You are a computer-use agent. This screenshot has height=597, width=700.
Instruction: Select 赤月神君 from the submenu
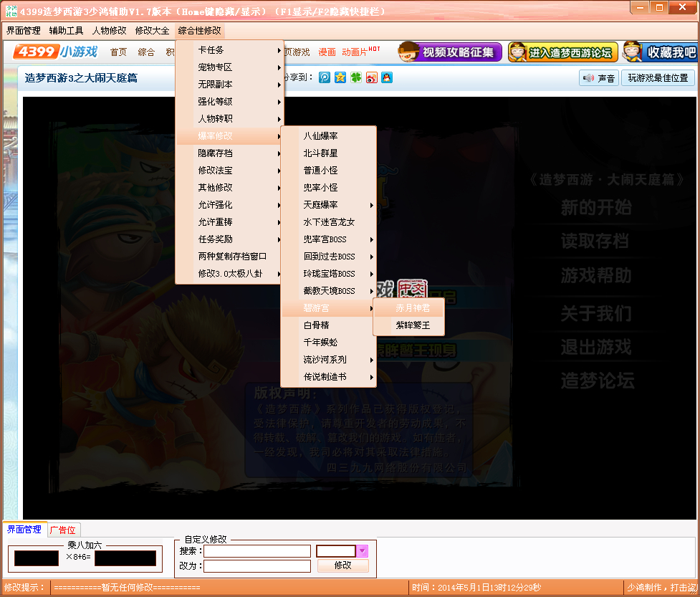[413, 308]
